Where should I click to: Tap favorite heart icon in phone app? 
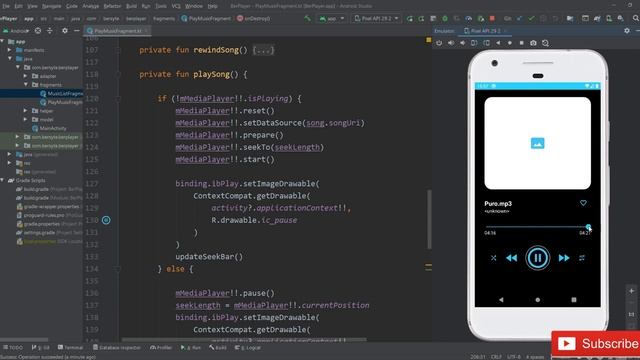point(583,203)
